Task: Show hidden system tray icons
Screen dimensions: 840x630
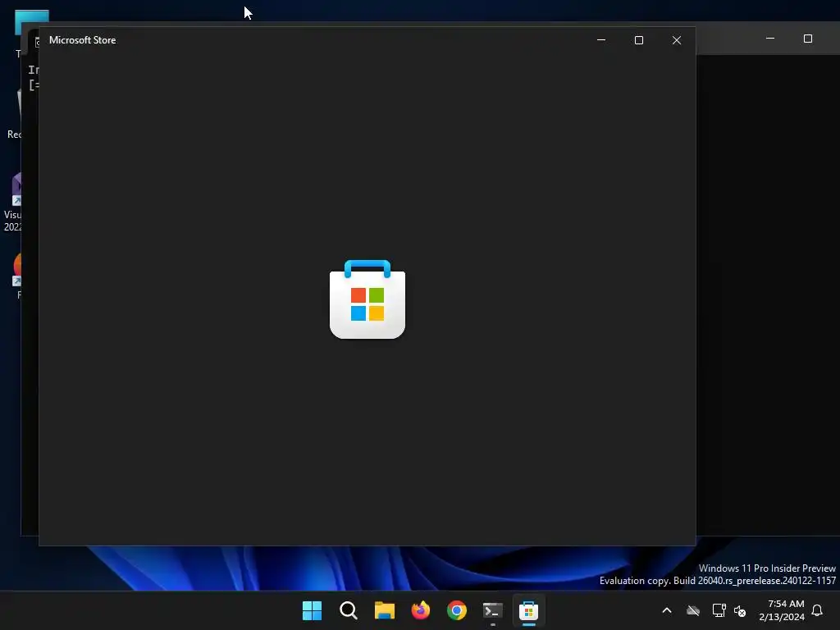Action: pos(667,610)
